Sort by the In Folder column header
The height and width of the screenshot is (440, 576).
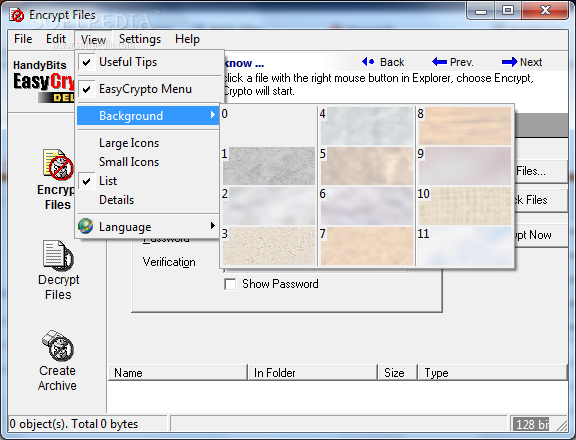(x=313, y=372)
